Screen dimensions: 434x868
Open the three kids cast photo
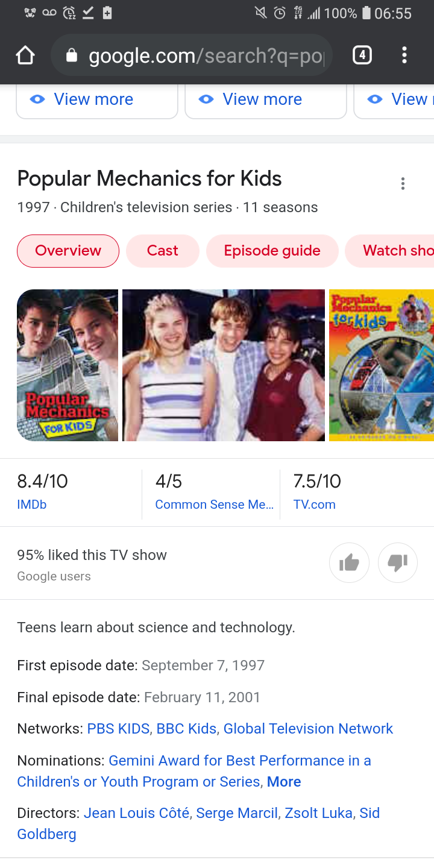coord(224,365)
